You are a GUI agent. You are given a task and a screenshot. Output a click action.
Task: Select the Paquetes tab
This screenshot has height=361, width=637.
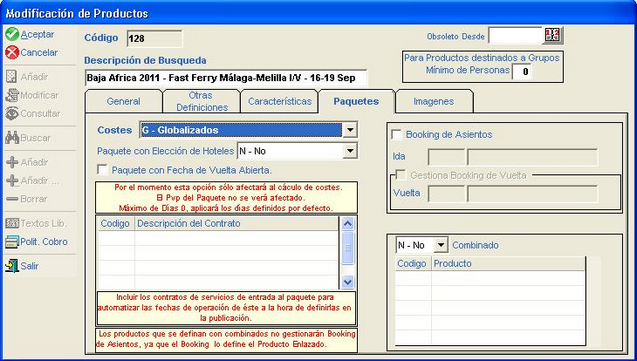[356, 101]
